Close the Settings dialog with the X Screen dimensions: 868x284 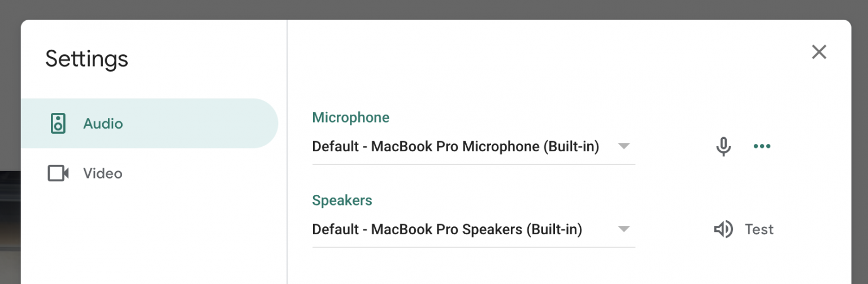(819, 52)
